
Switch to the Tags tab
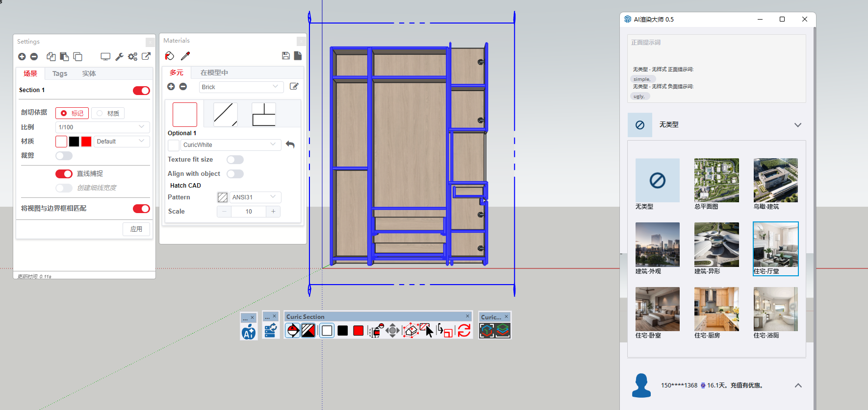click(x=60, y=73)
